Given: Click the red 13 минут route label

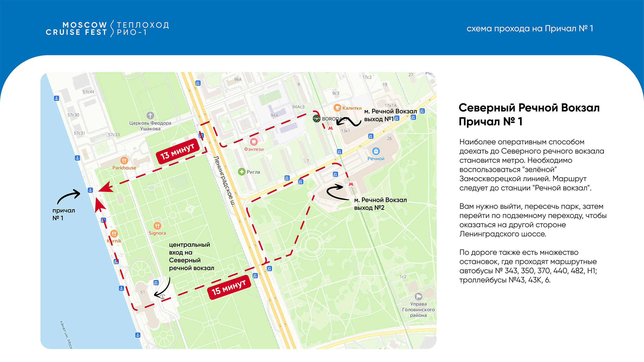Looking at the screenshot, I should [x=178, y=151].
